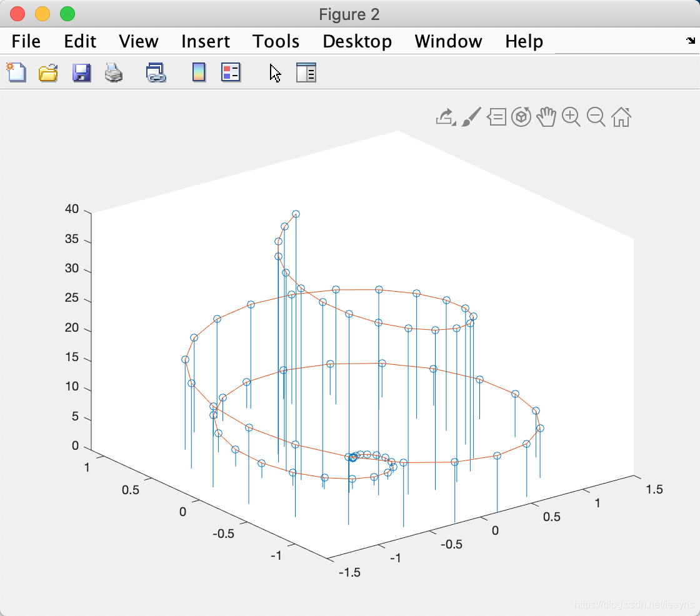Open the File menu
This screenshot has width=700, height=616.
coord(26,41)
